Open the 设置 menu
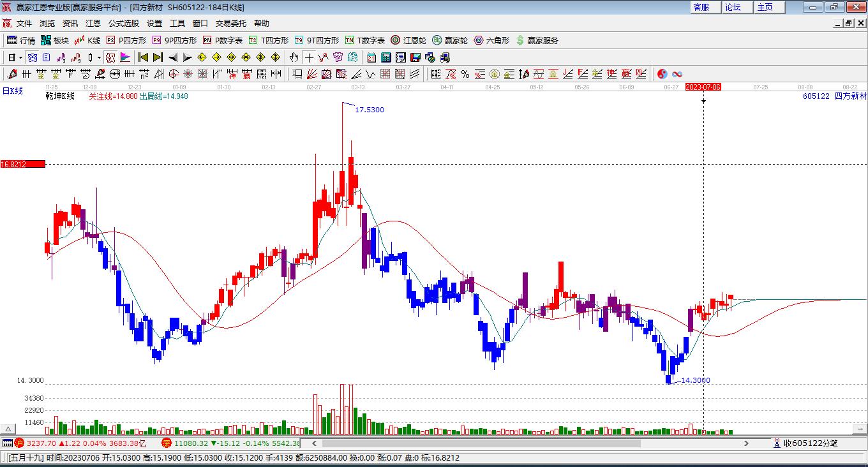This screenshot has width=868, height=467. pos(154,23)
